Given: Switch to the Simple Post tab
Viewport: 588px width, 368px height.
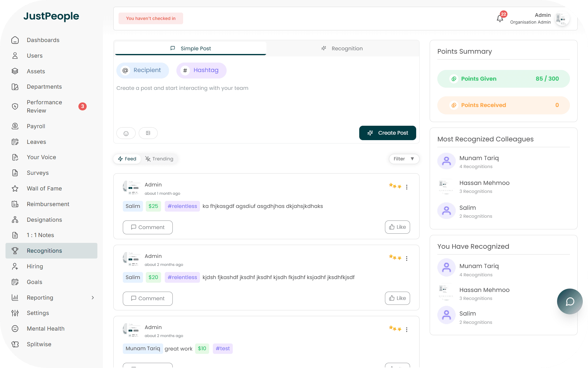Looking at the screenshot, I should click(190, 48).
